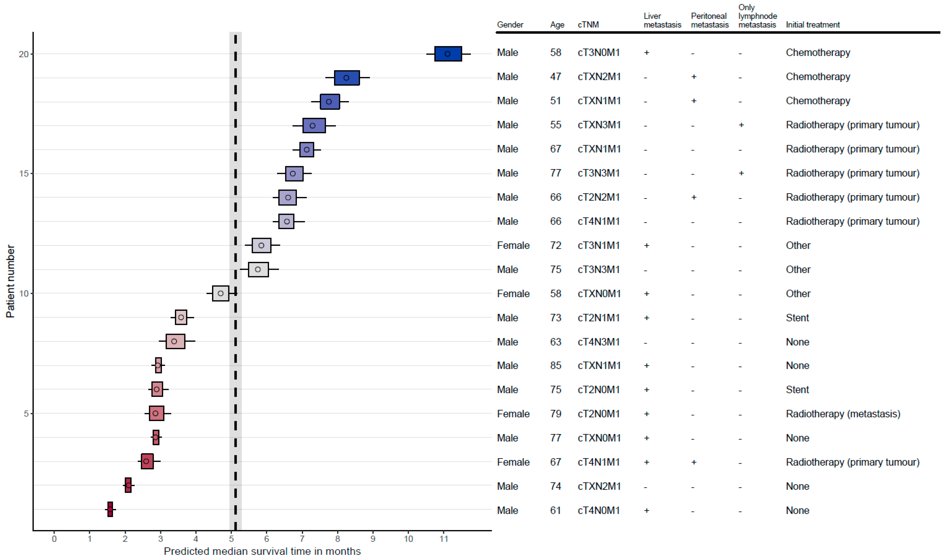Screen dimensions: 944x560
Task: Click the 'Patient number' axis label
Action: pos(10,281)
